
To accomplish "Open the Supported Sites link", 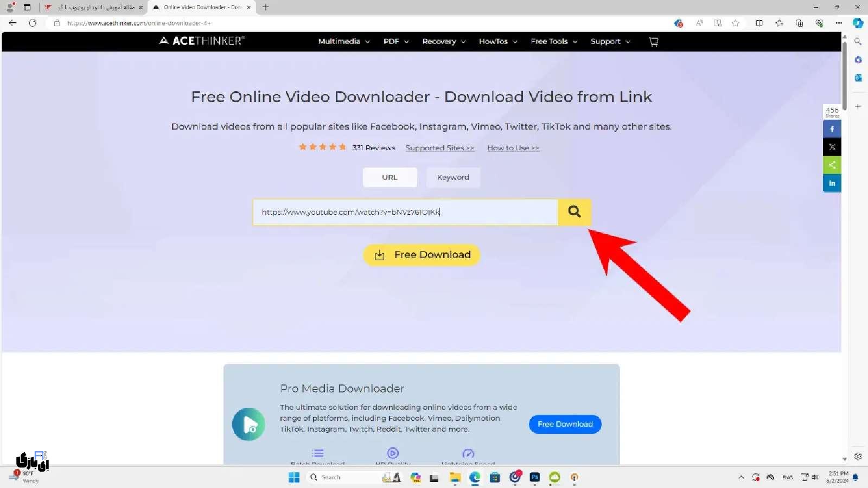I will point(439,147).
